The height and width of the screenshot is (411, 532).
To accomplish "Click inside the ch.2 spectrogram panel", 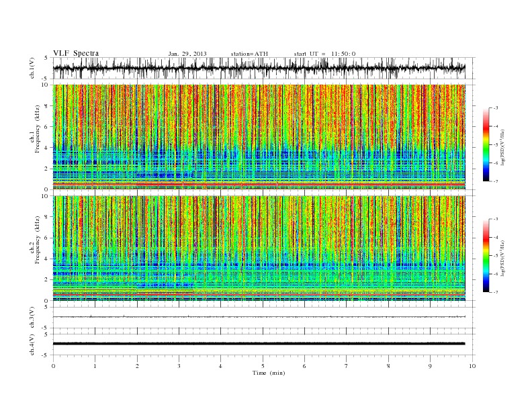I will tap(259, 248).
